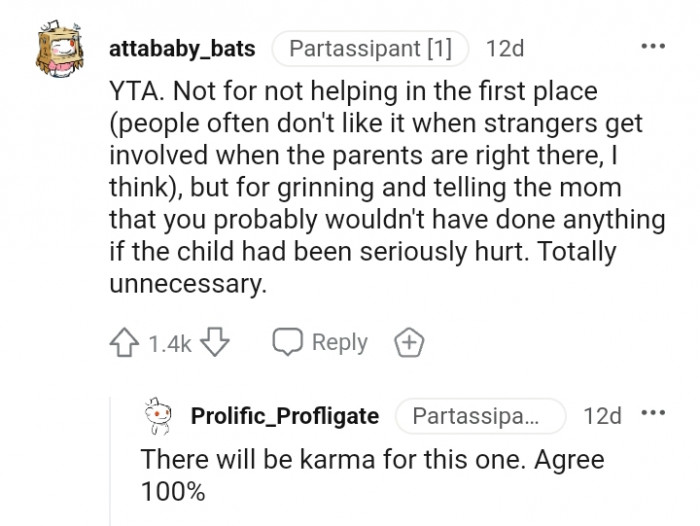Click the Partassipant [1] flair badge
This screenshot has width=700, height=526.
coord(370,48)
